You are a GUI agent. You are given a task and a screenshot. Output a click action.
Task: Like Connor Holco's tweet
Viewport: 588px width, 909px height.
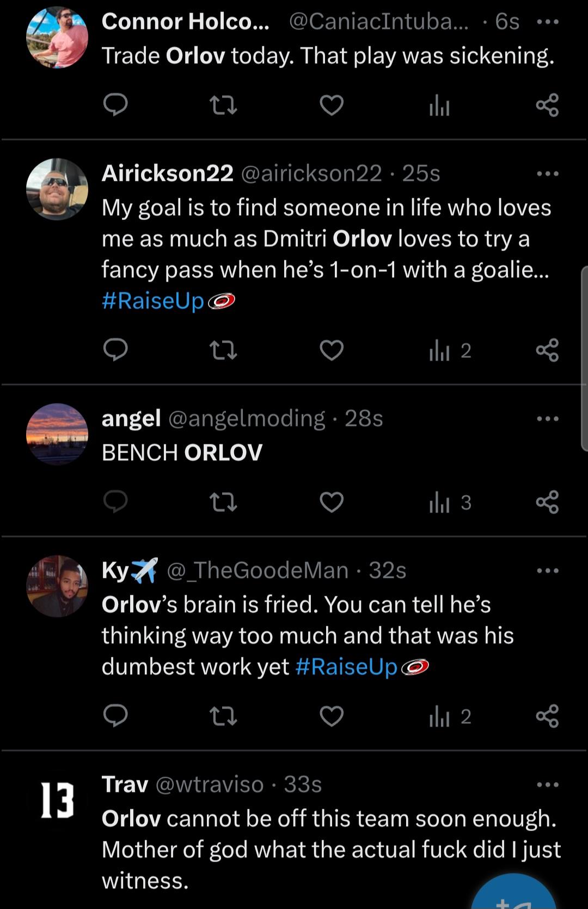point(332,105)
